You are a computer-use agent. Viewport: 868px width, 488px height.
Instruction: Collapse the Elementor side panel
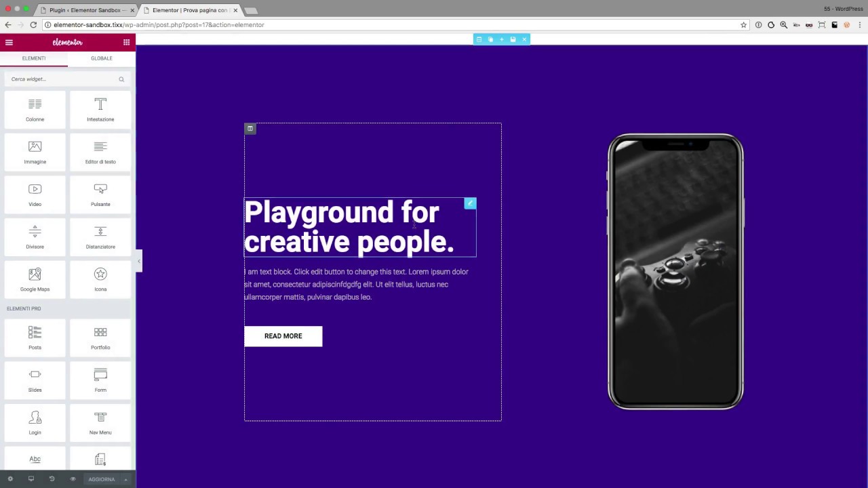click(x=139, y=261)
